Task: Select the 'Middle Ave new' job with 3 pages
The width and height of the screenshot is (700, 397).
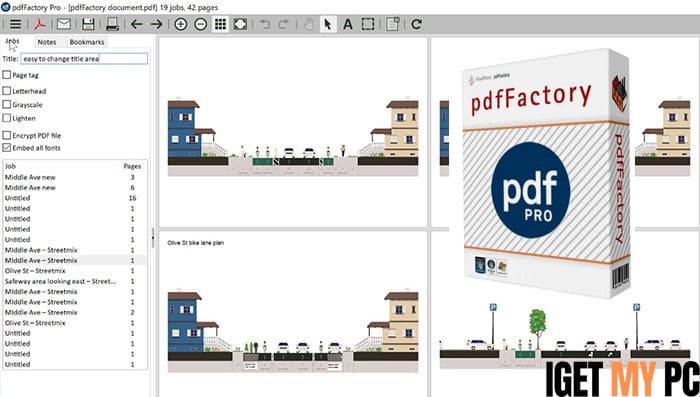Action: click(x=75, y=177)
